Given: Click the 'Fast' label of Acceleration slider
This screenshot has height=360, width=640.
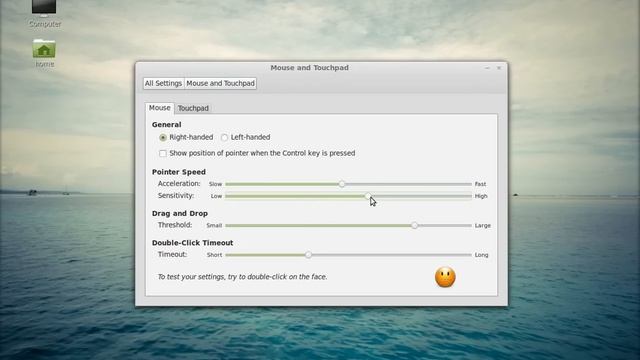Looking at the screenshot, I should (x=480, y=184).
